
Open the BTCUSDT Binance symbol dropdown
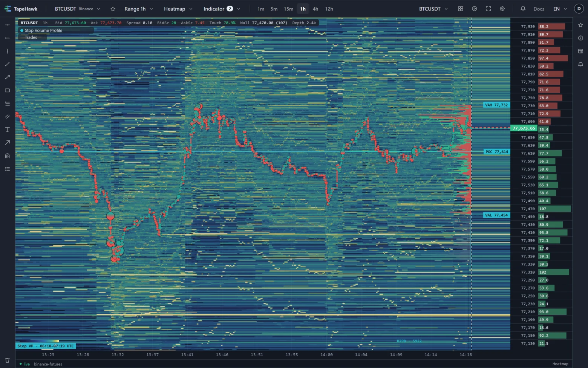tap(78, 9)
